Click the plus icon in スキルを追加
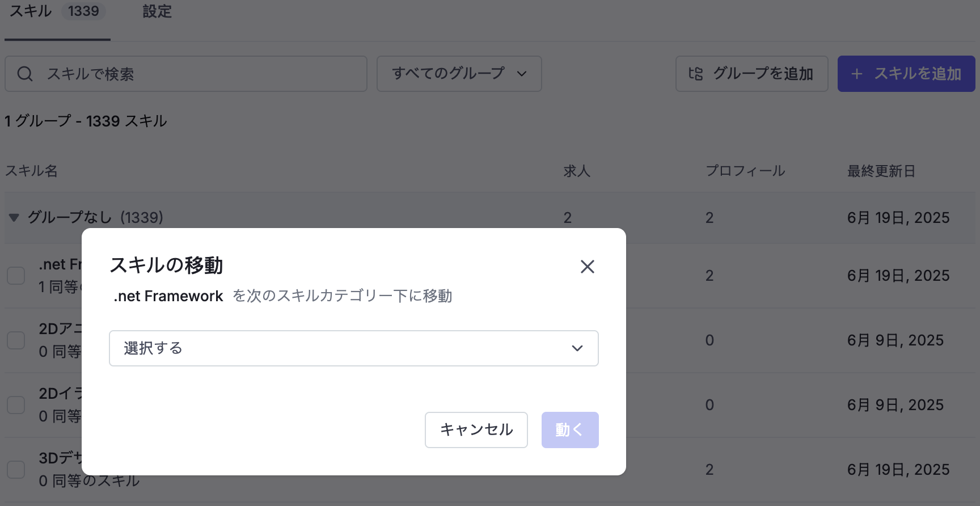Screen dimensions: 980x506 pyautogui.click(x=856, y=74)
